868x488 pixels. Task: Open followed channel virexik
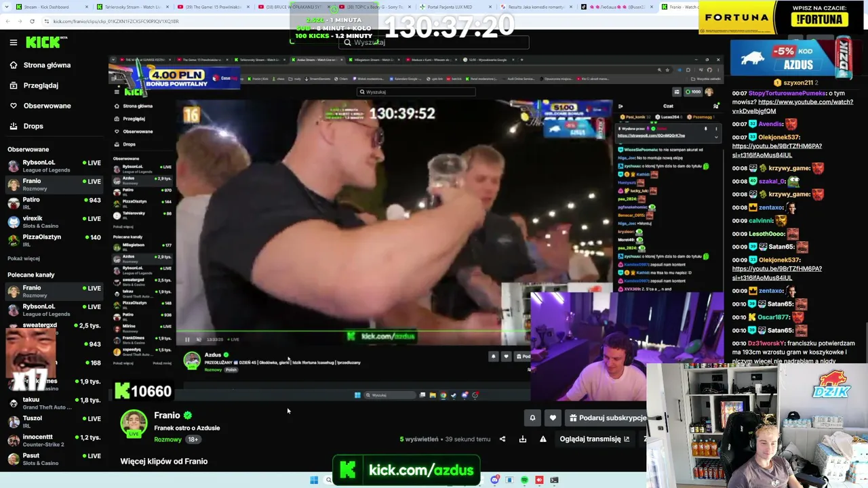(x=54, y=222)
